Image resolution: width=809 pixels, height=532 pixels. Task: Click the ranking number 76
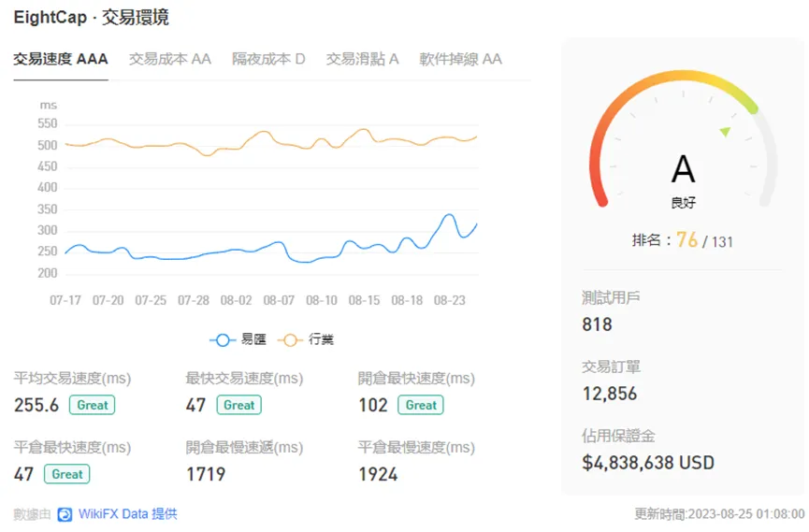[x=686, y=240]
